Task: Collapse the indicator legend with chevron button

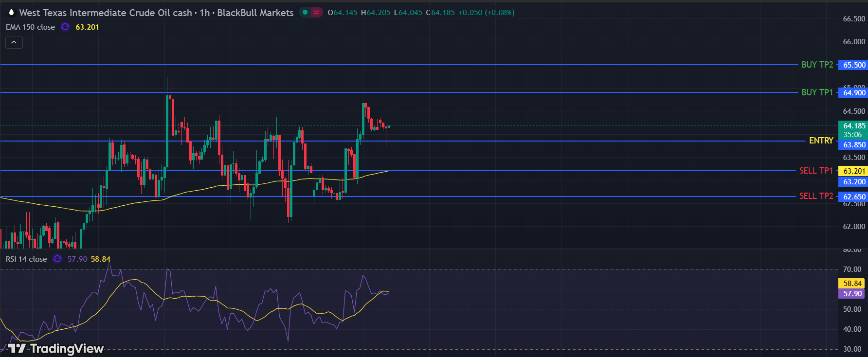Action: pyautogui.click(x=14, y=42)
